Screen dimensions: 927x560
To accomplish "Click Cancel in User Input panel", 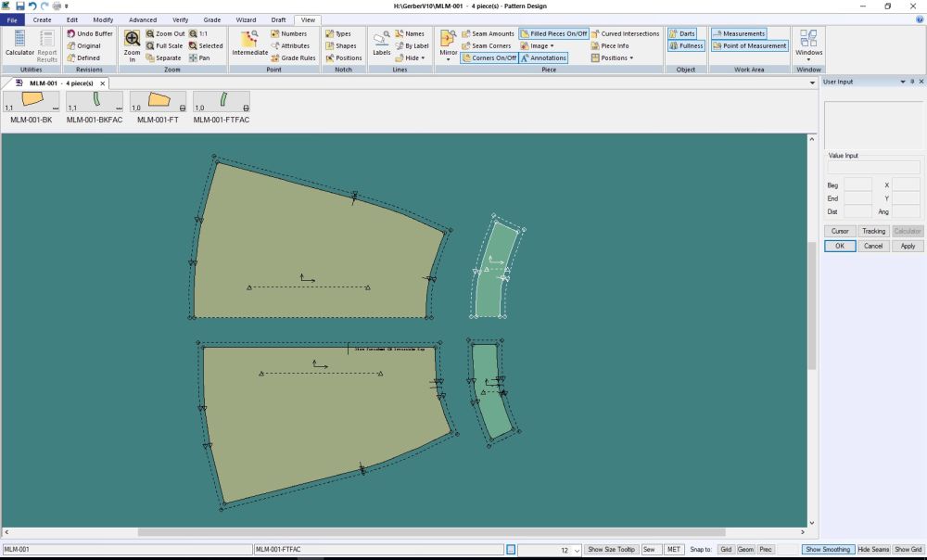I will pos(873,246).
